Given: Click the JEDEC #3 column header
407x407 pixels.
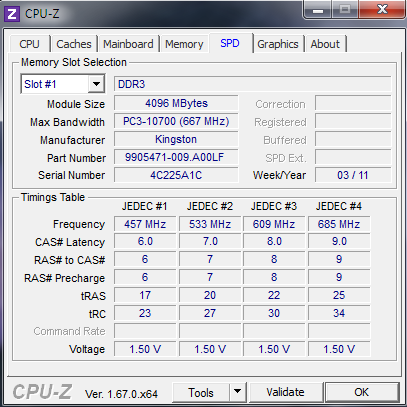Looking at the screenshot, I should pos(274,206).
